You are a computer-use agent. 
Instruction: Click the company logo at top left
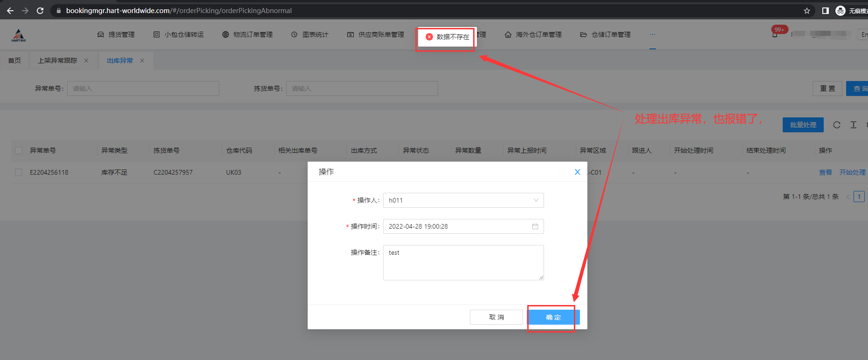point(19,35)
